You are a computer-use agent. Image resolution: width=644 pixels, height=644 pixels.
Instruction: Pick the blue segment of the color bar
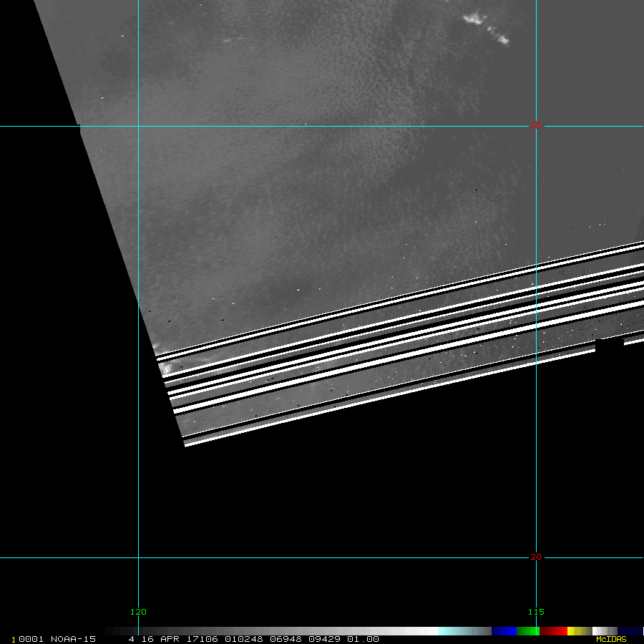[504, 631]
